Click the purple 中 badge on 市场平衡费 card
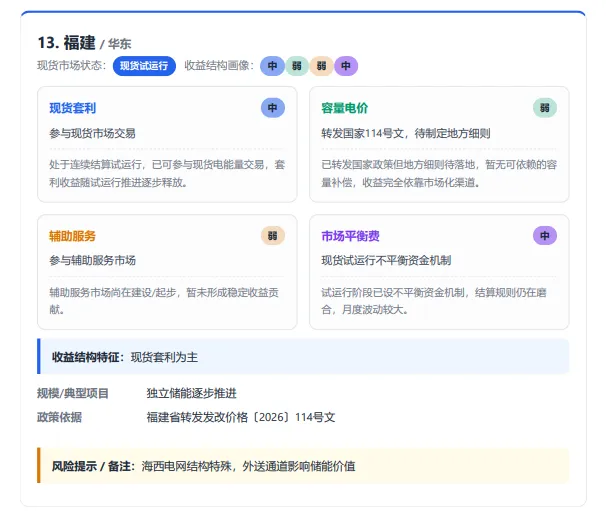This screenshot has height=511, width=606. tap(545, 235)
